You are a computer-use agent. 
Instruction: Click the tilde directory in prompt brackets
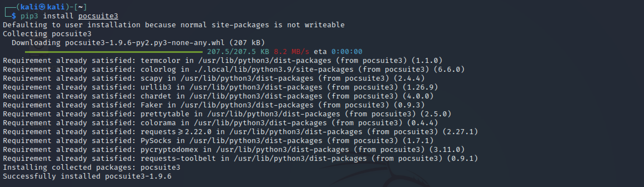tap(80, 7)
